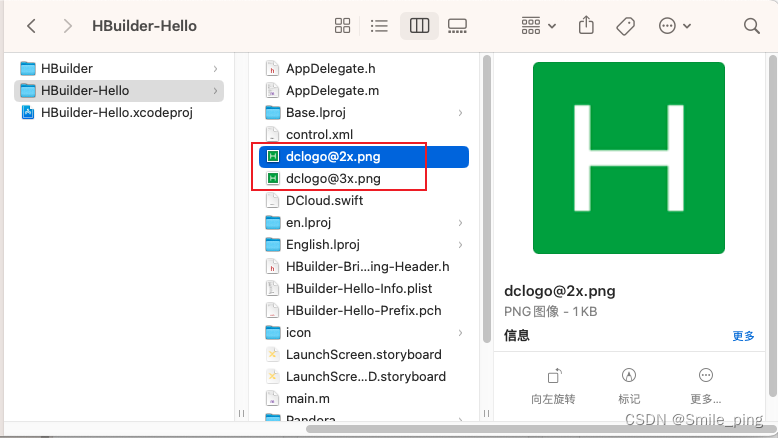The image size is (778, 438).
Task: Select the HBuilder-Hello folder in first column
Action: click(119, 91)
